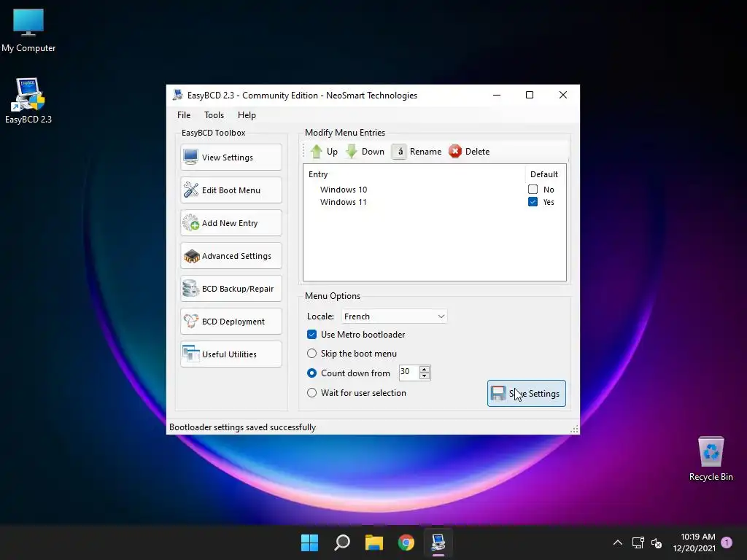Click the red Delete entry icon

click(x=455, y=152)
